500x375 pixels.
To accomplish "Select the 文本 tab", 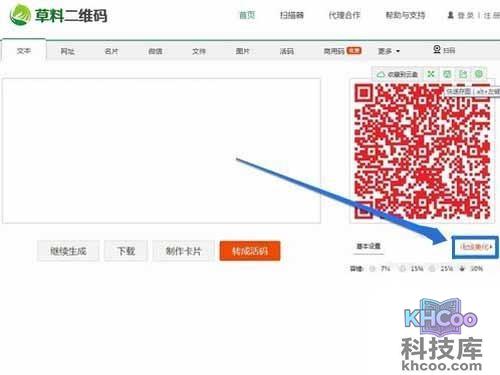I will (x=24, y=51).
